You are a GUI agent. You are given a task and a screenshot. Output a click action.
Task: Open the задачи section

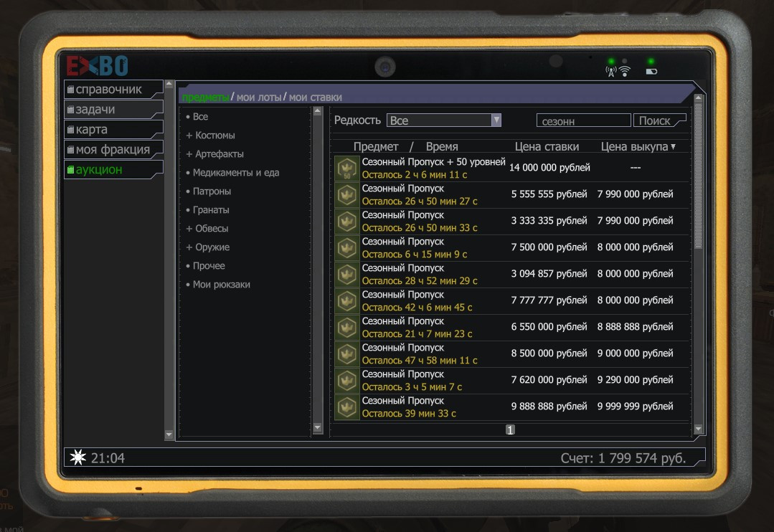pyautogui.click(x=113, y=109)
